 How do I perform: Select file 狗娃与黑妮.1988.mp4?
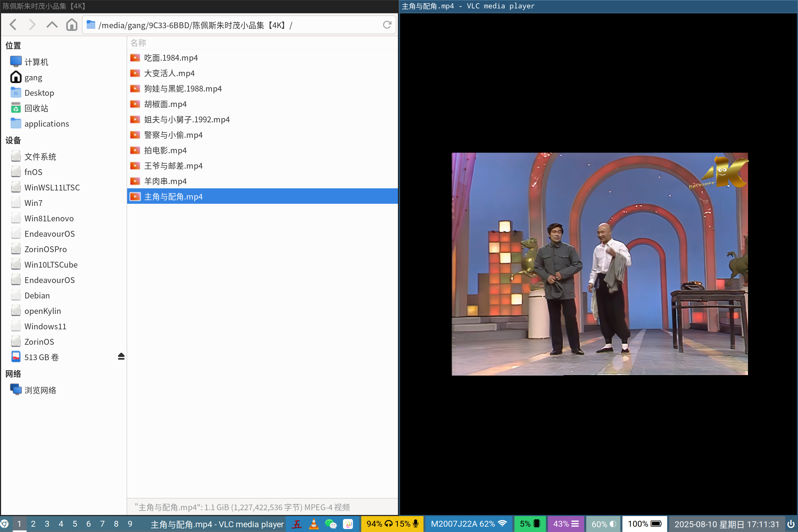[262, 89]
